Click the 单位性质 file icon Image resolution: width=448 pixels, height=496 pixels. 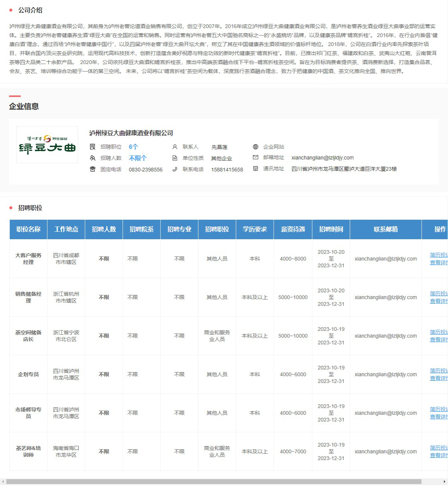pyautogui.click(x=175, y=158)
